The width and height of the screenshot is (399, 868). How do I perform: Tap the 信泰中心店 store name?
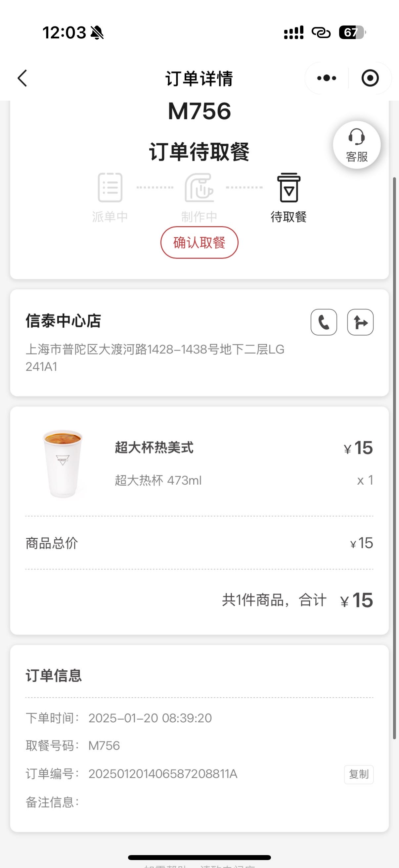63,321
